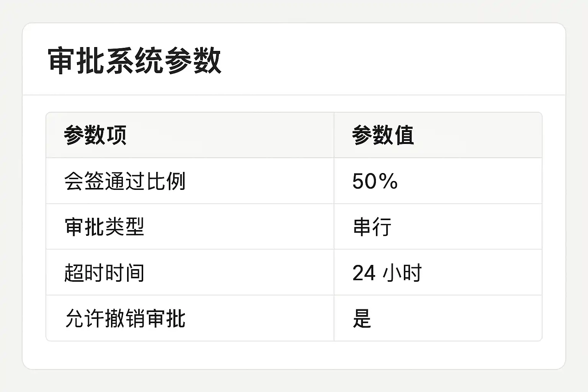Click the percent sign after 50
Viewport: 588px width, 392px height.
[389, 181]
